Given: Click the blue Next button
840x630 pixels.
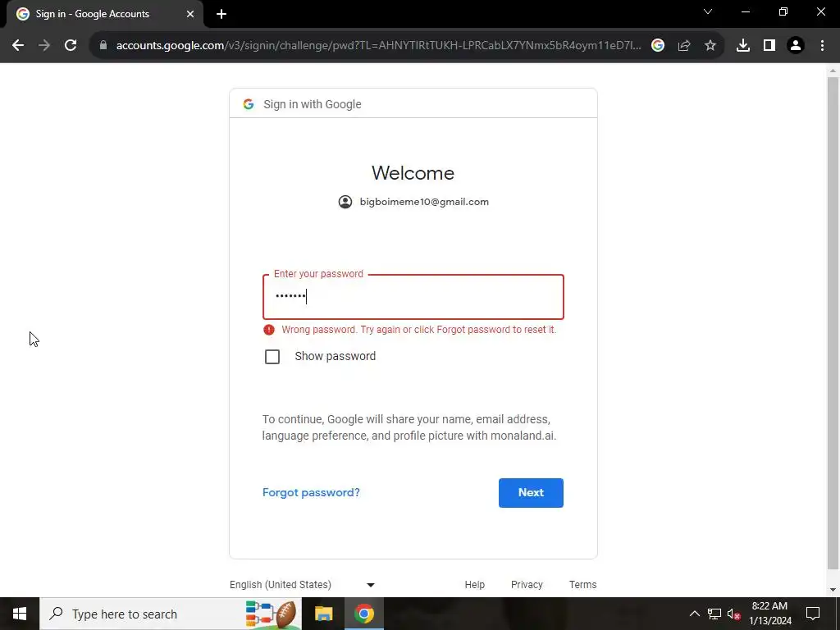Looking at the screenshot, I should coord(531,493).
